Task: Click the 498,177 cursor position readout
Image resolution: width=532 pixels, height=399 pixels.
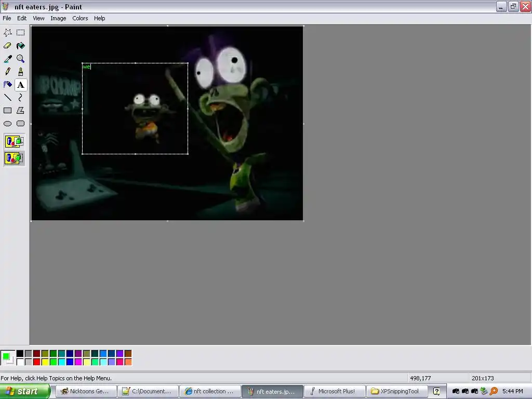Action: pos(420,378)
